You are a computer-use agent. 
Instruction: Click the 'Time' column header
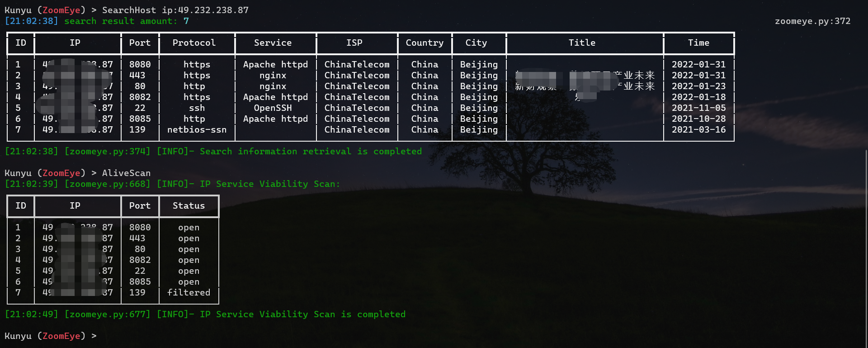[x=698, y=43]
